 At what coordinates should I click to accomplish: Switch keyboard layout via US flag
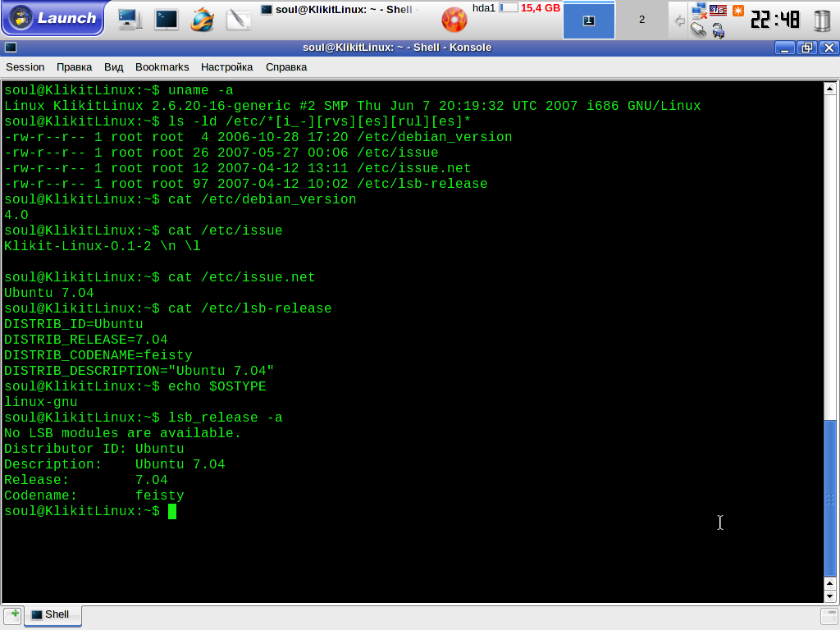(718, 10)
